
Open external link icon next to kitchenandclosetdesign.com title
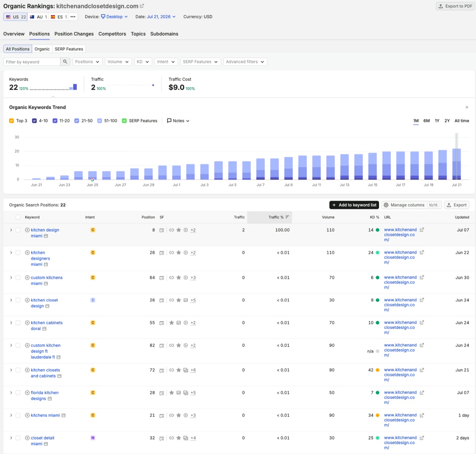point(142,6)
